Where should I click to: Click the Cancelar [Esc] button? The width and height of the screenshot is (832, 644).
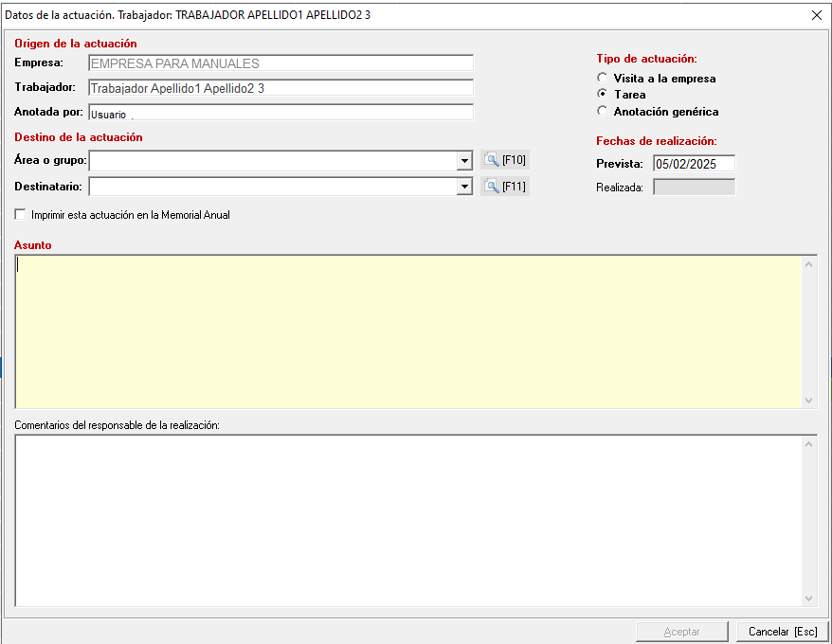[x=783, y=632]
